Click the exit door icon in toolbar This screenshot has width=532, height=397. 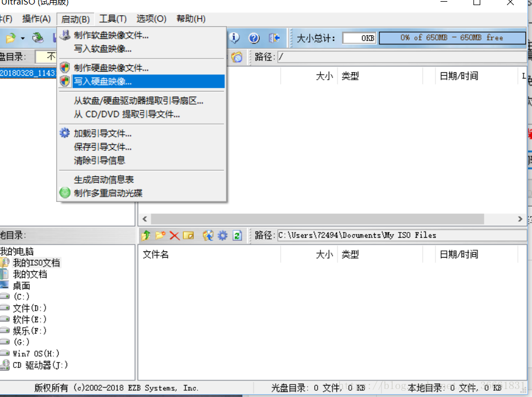[x=274, y=38]
